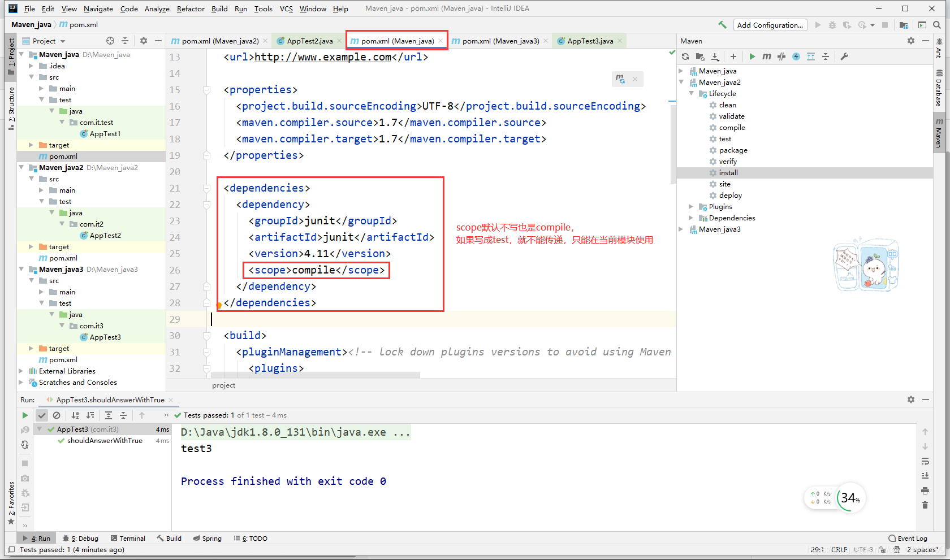The height and width of the screenshot is (560, 950).
Task: Open http://www.example.com link in editor
Action: tap(323, 57)
